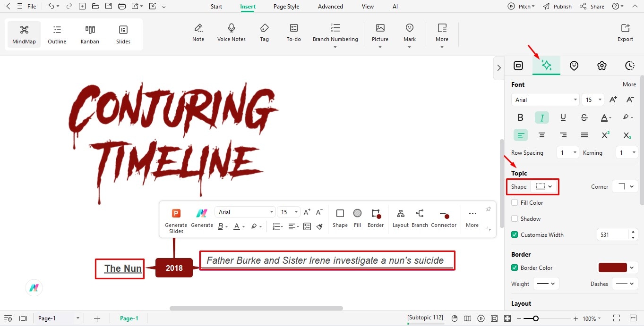The image size is (644, 326).
Task: Click the Print icon in top bar
Action: coord(122,7)
